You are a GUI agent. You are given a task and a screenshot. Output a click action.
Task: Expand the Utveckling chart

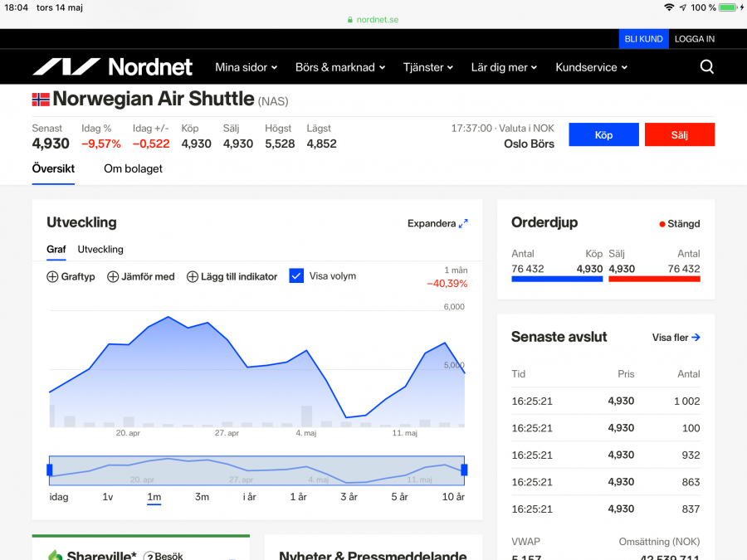[437, 223]
